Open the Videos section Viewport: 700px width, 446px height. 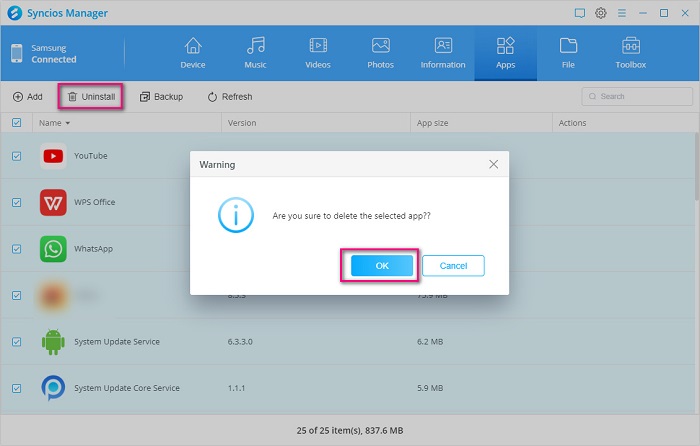318,52
